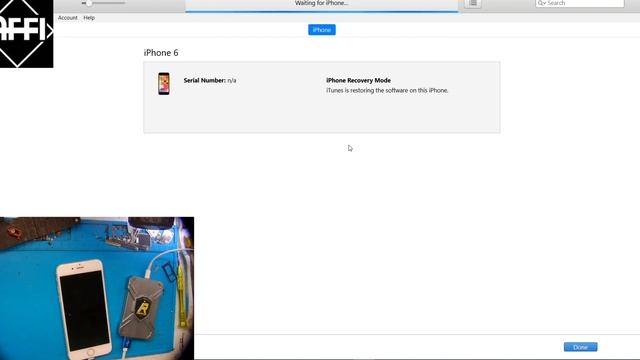Click the 'iPhone 6' heading text

[x=161, y=53]
